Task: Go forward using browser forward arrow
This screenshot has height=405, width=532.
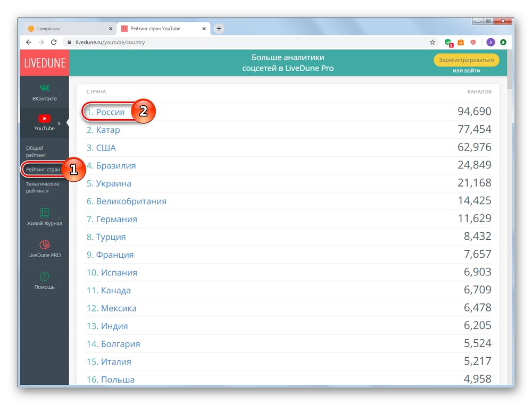Action: (41, 43)
